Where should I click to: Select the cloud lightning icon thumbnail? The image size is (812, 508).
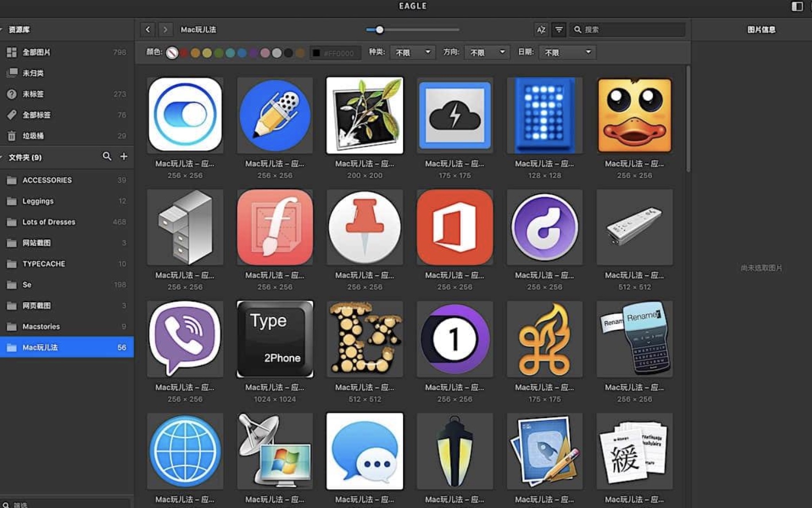pos(455,115)
